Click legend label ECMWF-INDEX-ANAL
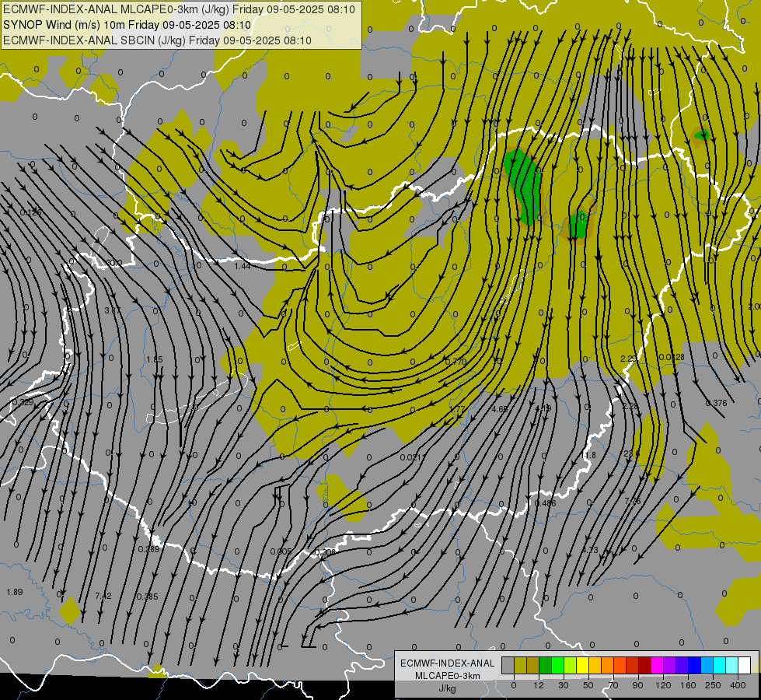The height and width of the screenshot is (700, 761). [x=447, y=663]
